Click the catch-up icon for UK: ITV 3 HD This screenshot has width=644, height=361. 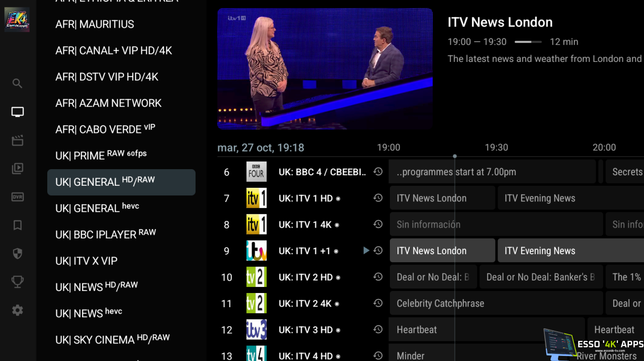(378, 329)
